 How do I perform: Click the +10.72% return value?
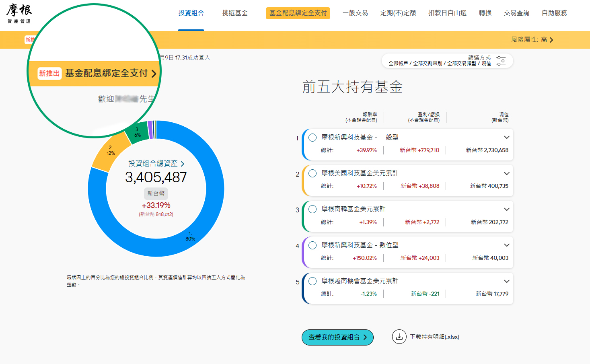click(367, 186)
